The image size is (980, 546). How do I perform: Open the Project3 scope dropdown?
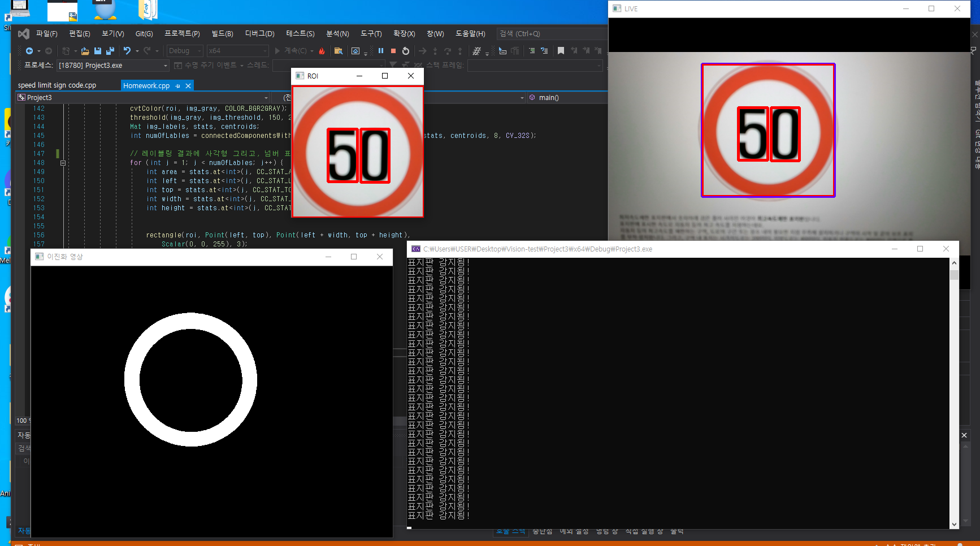click(x=266, y=98)
